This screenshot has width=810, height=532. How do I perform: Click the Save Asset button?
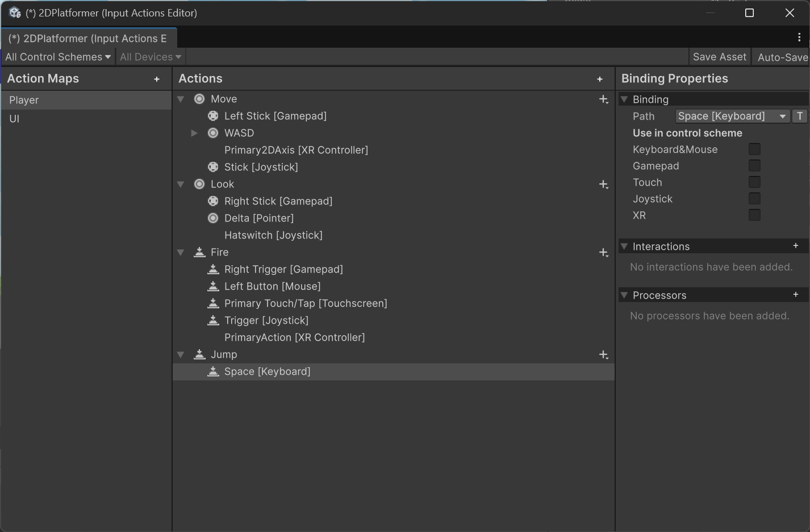pos(719,57)
